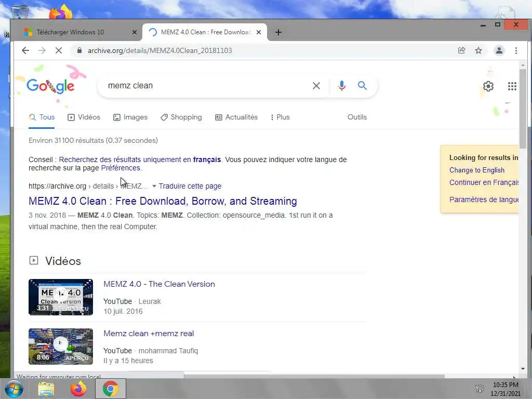Go to the Google logo homepage
Viewport: 532px width, 399px height.
[50, 86]
